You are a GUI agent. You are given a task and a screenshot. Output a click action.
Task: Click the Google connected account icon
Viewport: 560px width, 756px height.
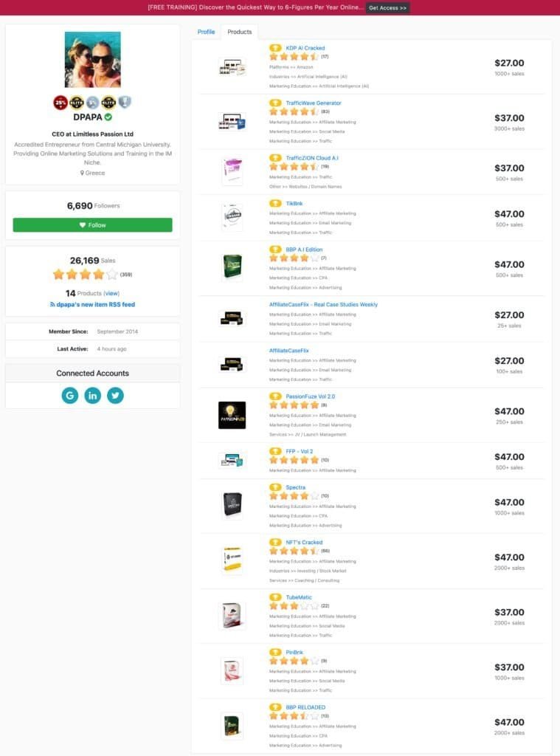(69, 396)
